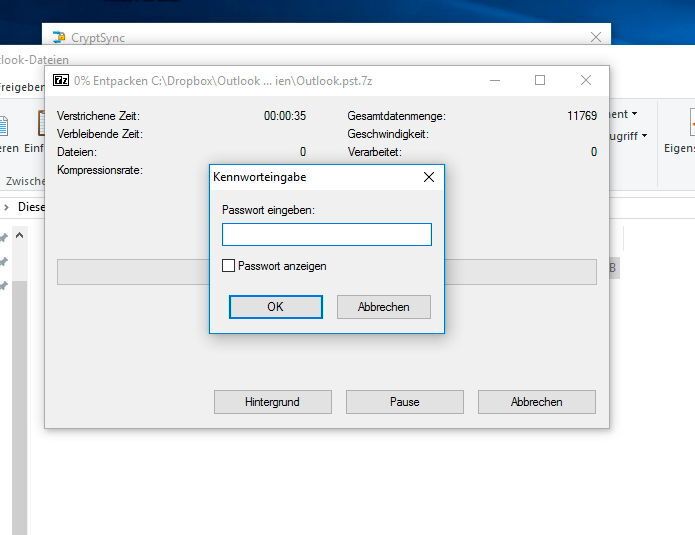Pause the 7-Zip extraction
Image resolution: width=695 pixels, height=535 pixels.
405,402
